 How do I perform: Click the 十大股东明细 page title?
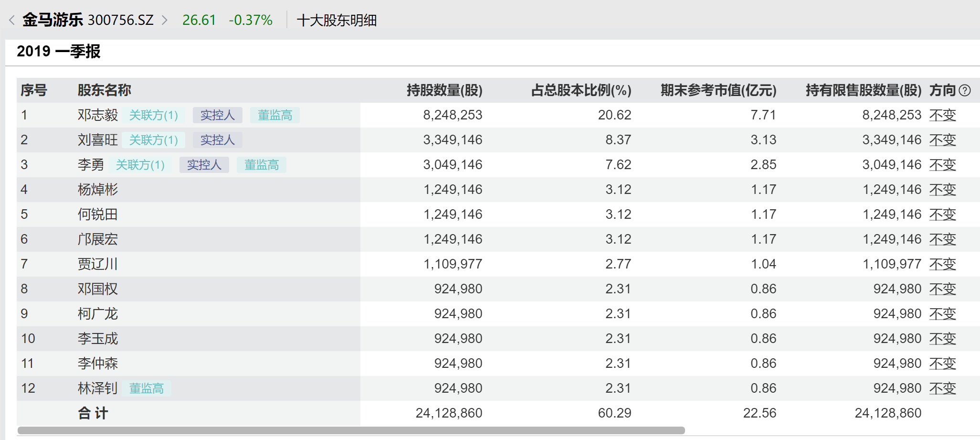coord(337,21)
